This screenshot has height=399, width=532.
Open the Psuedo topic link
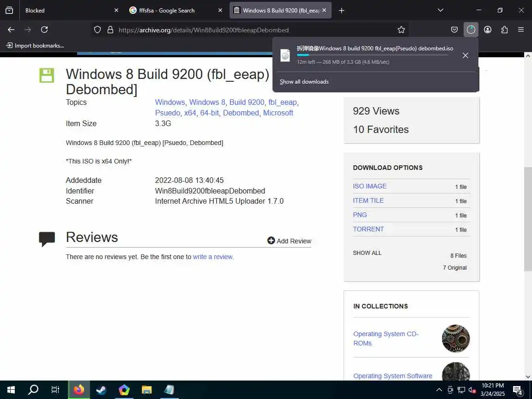point(168,113)
